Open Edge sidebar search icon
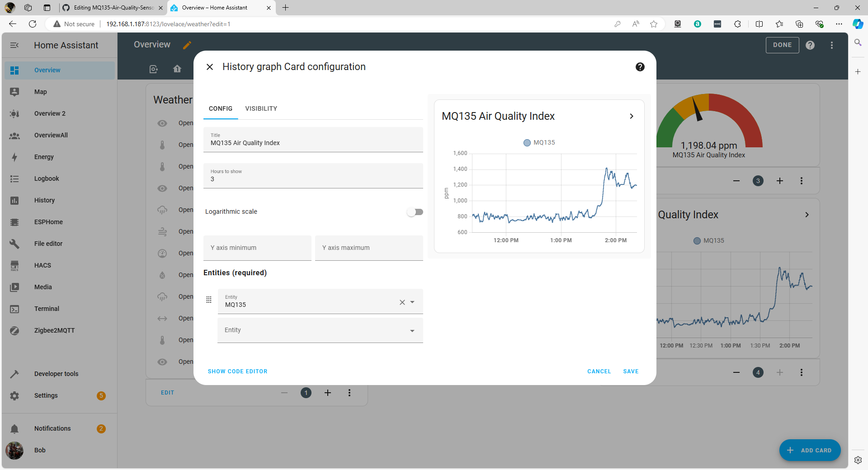This screenshot has height=470, width=868. [x=858, y=42]
